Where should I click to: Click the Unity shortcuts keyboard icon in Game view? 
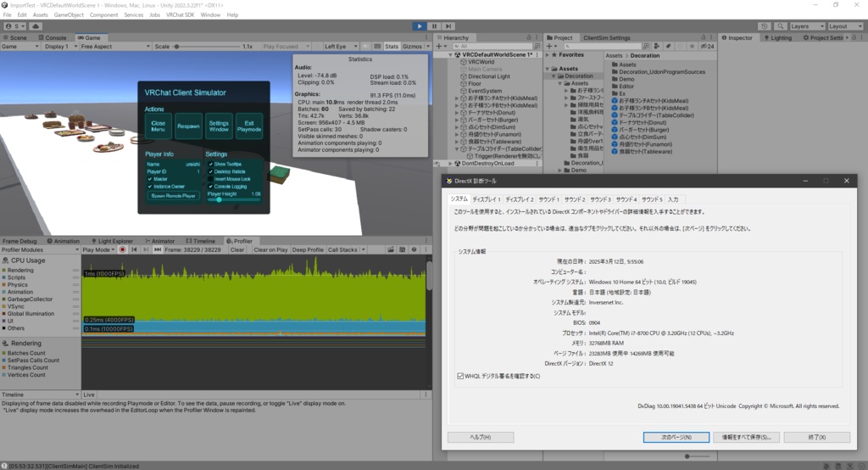tap(377, 47)
